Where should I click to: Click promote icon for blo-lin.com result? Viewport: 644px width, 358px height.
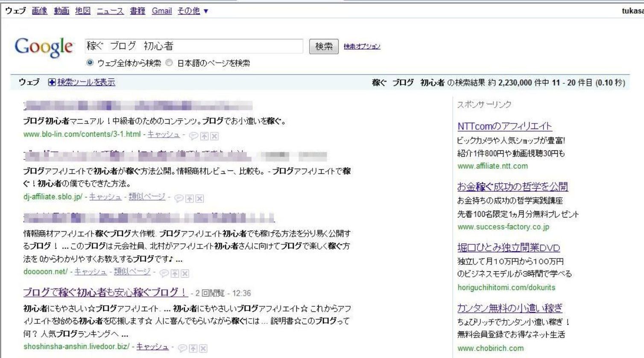205,136
